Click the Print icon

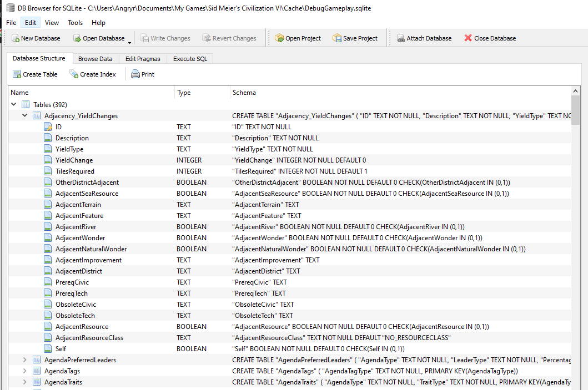tap(135, 74)
